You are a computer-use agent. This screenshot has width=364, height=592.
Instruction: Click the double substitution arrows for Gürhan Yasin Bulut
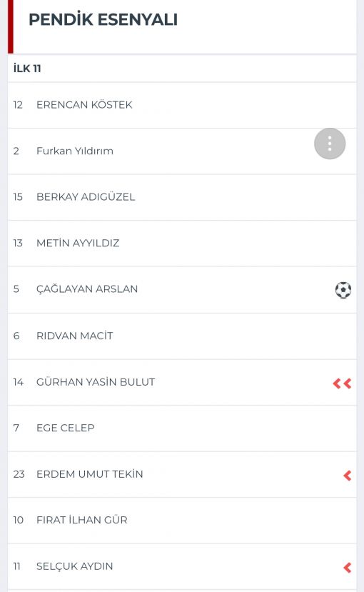(342, 383)
